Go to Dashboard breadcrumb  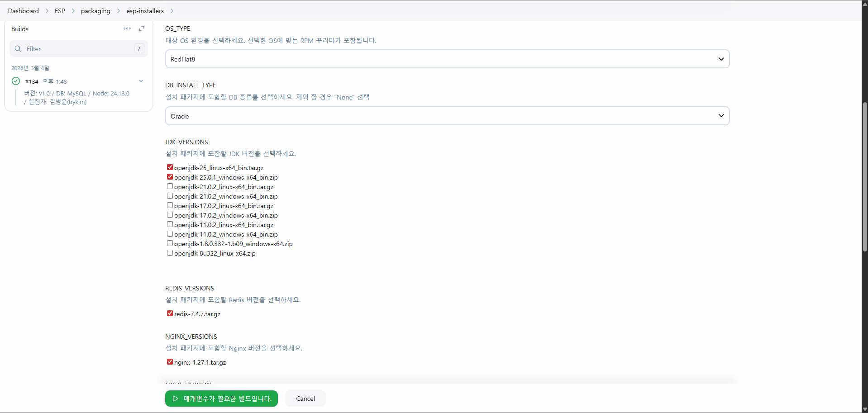point(24,11)
